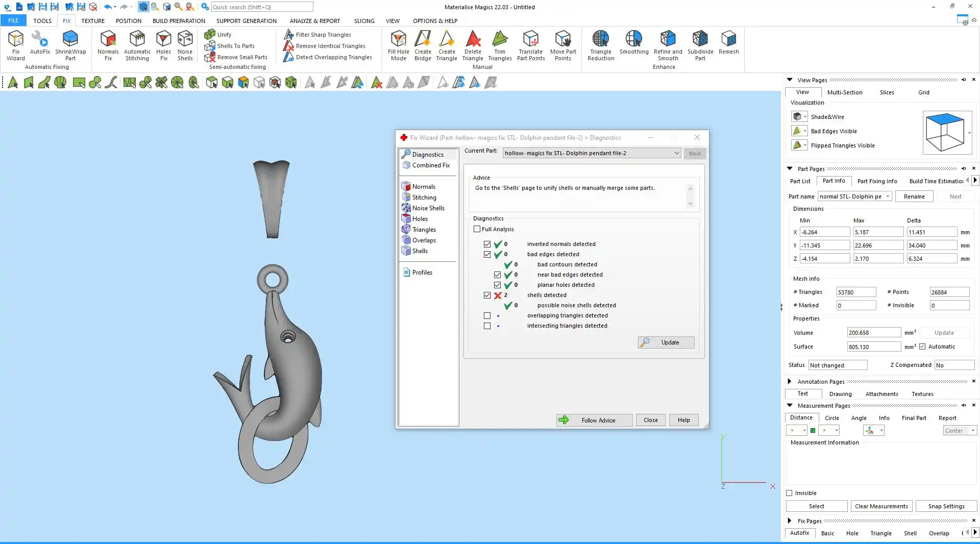The width and height of the screenshot is (980, 544).
Task: Open the Fix Wizard tool
Action: 15,45
